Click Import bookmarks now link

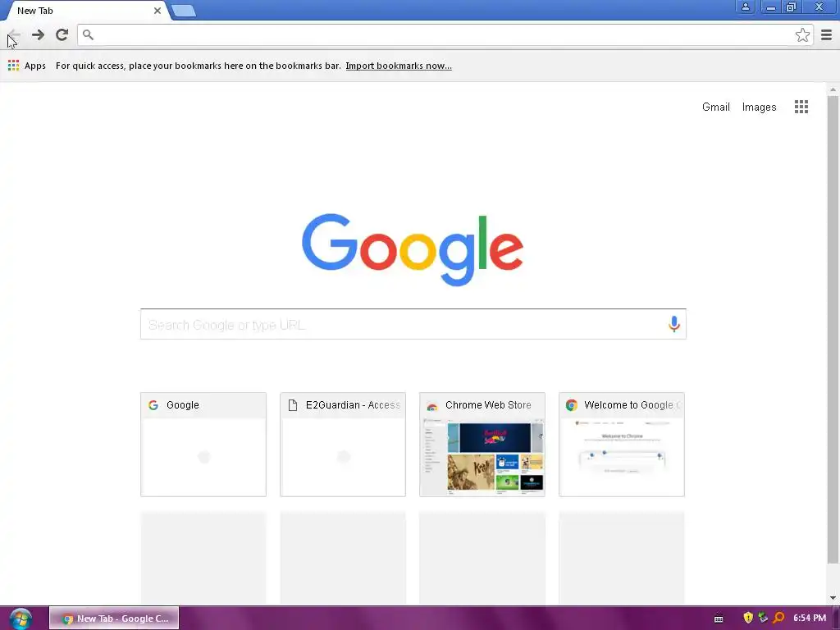[x=399, y=66]
